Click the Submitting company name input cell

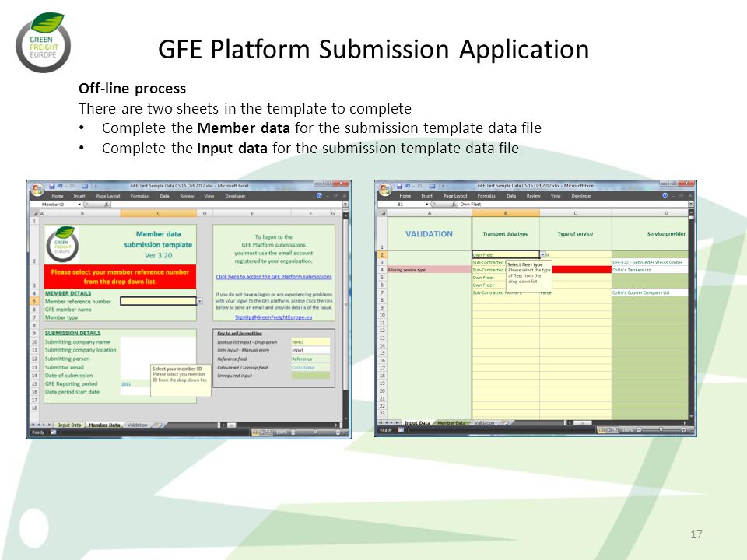pos(158,341)
